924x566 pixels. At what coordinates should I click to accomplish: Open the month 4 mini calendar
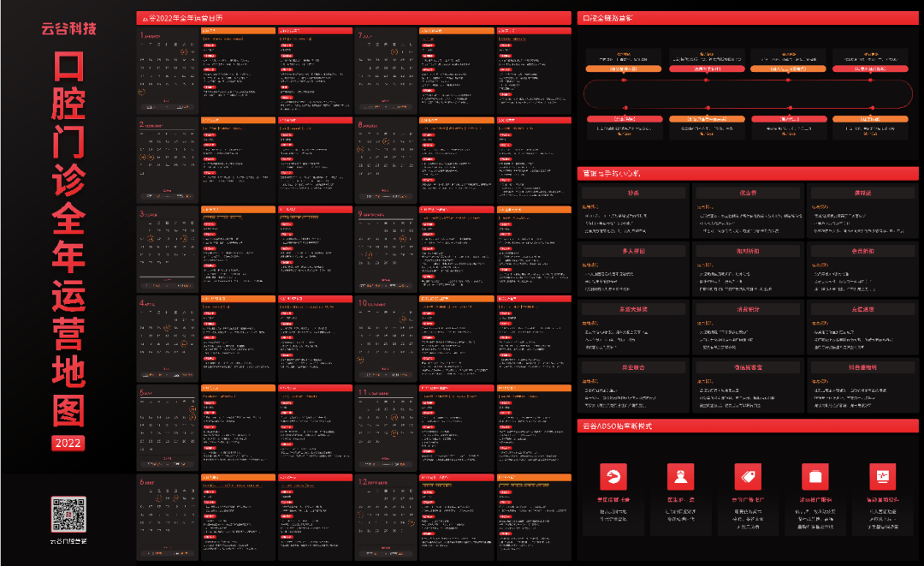pyautogui.click(x=168, y=338)
